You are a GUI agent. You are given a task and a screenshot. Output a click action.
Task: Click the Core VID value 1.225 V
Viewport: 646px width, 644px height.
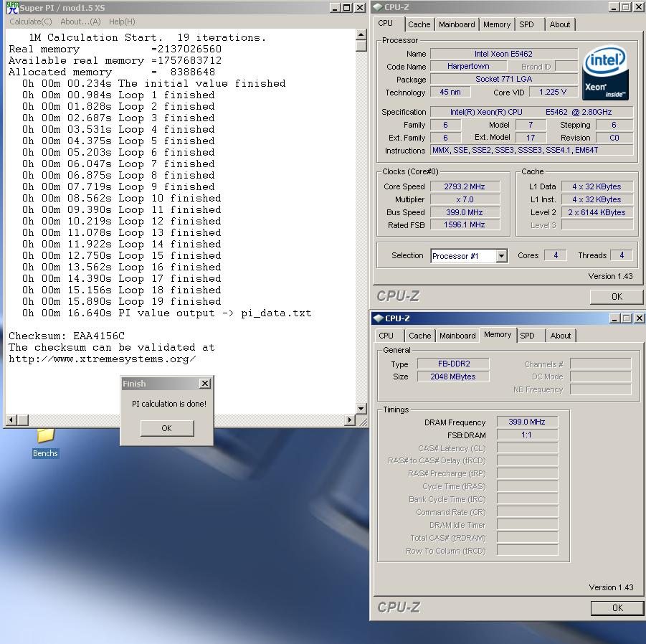[553, 92]
